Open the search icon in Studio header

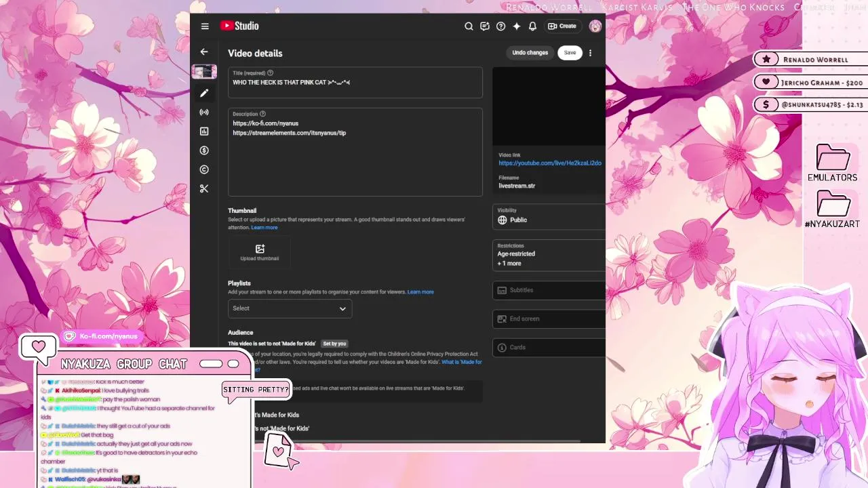pos(469,26)
